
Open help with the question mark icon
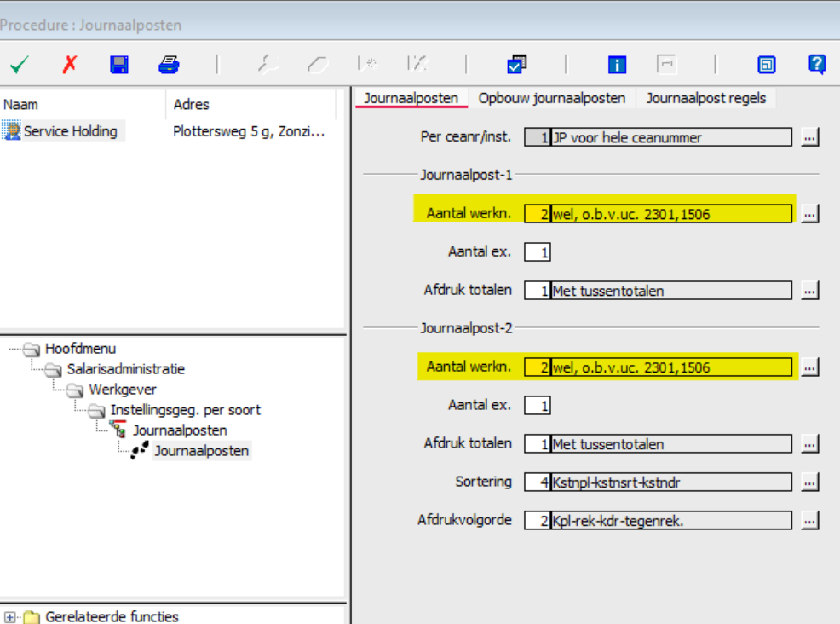click(817, 65)
